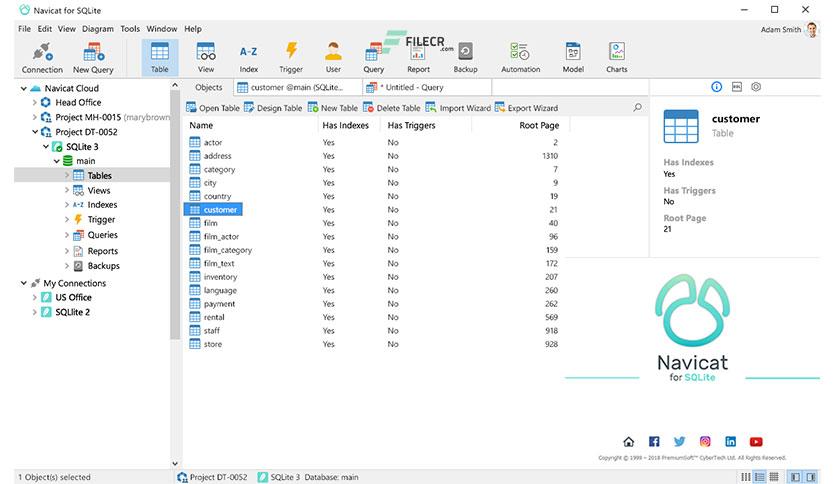Collapse the SQLite 3 connection node
This screenshot has width=836, height=484.
[x=46, y=147]
